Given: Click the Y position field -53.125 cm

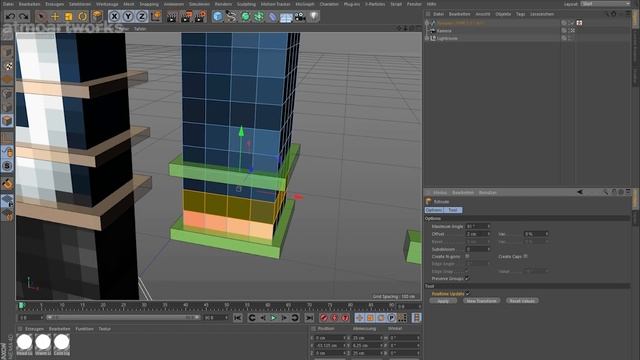Looking at the screenshot, I should coord(330,345).
